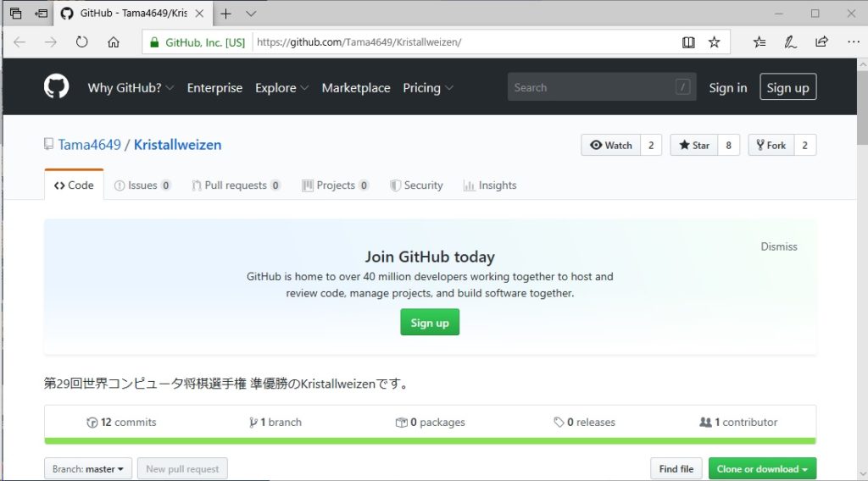Watch this repository
Image resolution: width=868 pixels, height=481 pixels.
point(610,145)
